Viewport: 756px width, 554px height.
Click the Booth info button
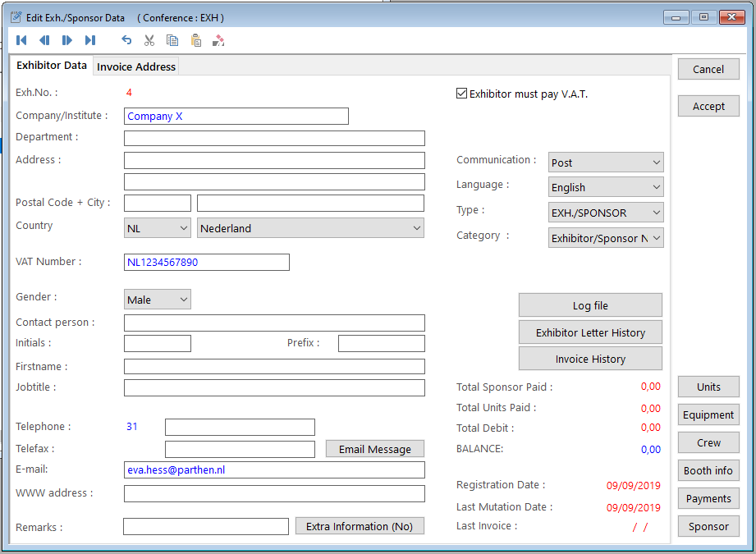click(x=708, y=471)
